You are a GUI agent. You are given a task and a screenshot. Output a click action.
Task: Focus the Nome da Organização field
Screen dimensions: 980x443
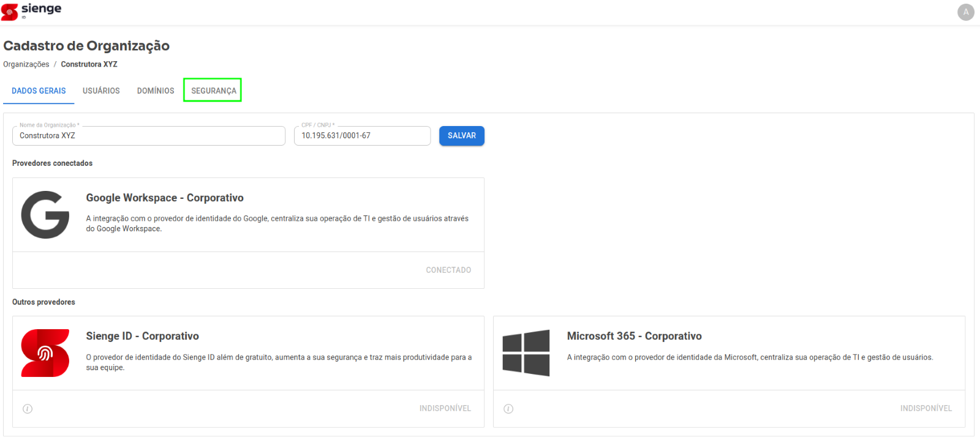tap(149, 136)
